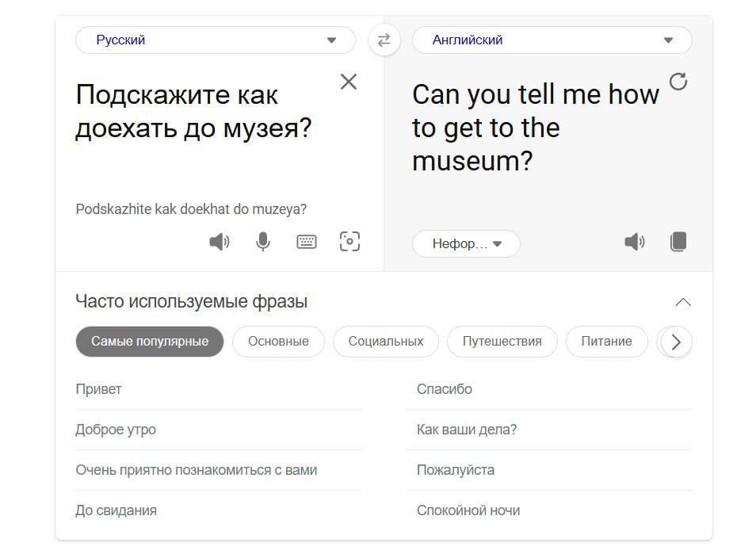Select the image translation camera icon

349,242
